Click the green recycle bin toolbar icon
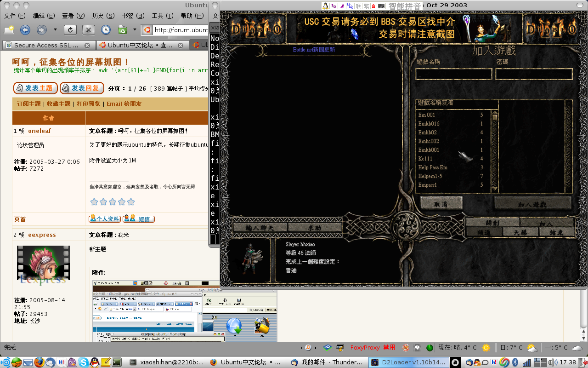This screenshot has height=368, width=588. click(x=123, y=30)
